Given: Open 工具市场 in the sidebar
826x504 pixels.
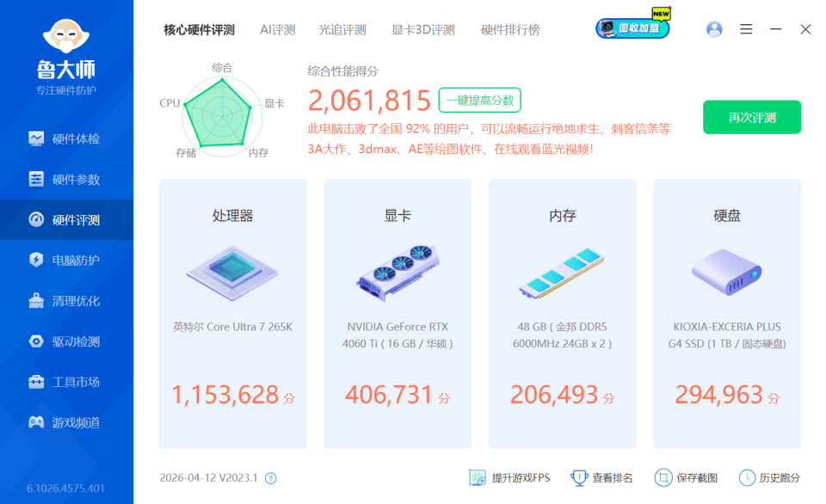Looking at the screenshot, I should (x=65, y=381).
